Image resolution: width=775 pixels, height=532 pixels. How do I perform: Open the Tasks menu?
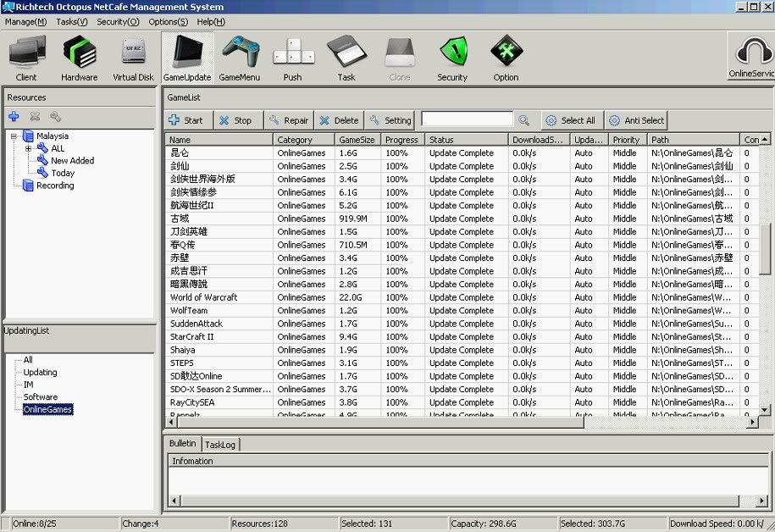tap(71, 21)
